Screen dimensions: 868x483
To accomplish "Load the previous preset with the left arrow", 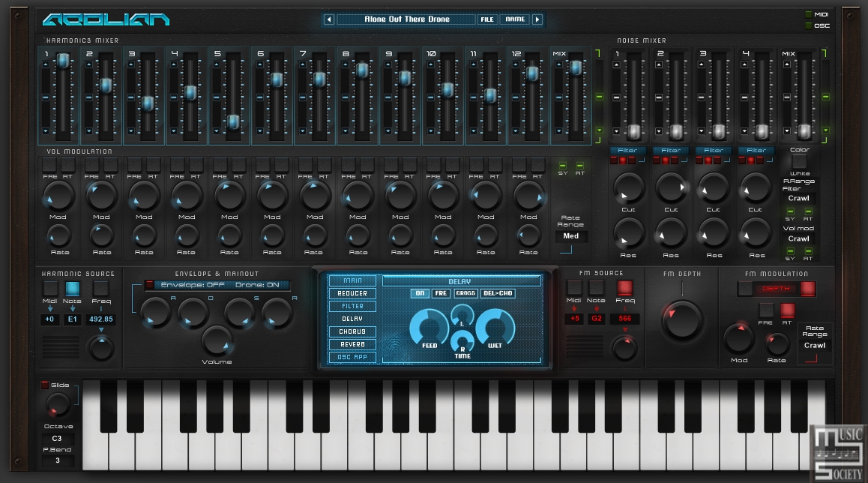I will (x=329, y=19).
